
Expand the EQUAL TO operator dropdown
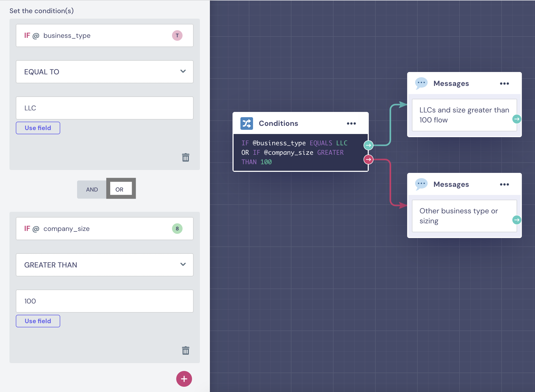104,72
